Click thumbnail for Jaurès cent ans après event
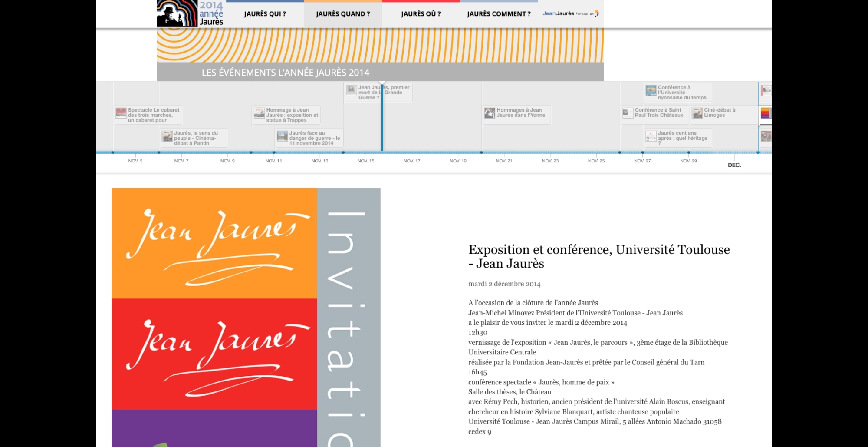Screen dimensions: 868x447 [651, 136]
